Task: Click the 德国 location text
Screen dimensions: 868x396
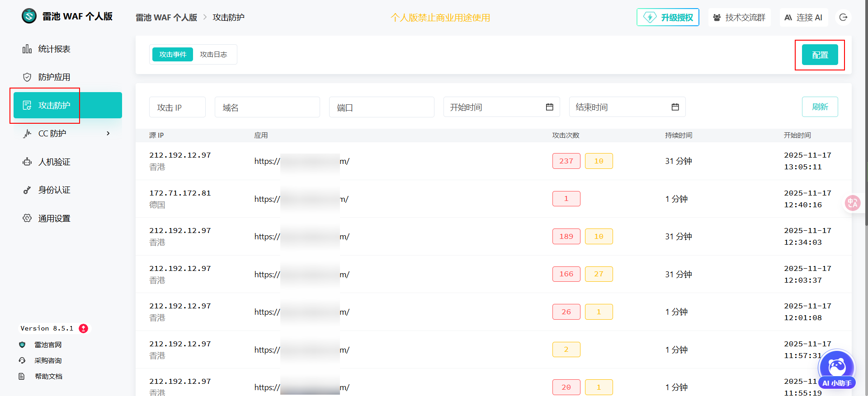Action: click(157, 205)
